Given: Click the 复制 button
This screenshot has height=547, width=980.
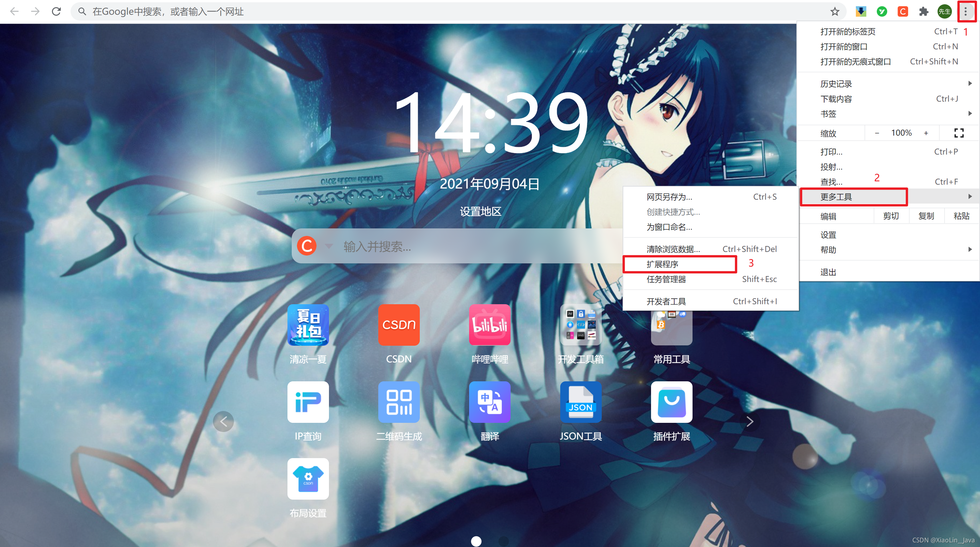Looking at the screenshot, I should 926,216.
